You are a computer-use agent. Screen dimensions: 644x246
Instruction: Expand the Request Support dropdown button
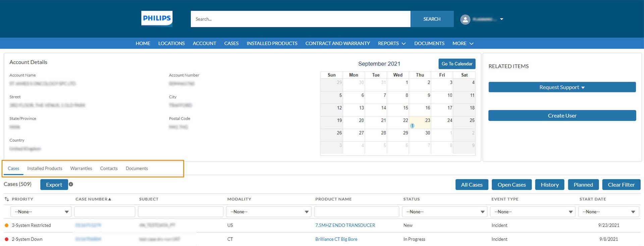click(562, 87)
